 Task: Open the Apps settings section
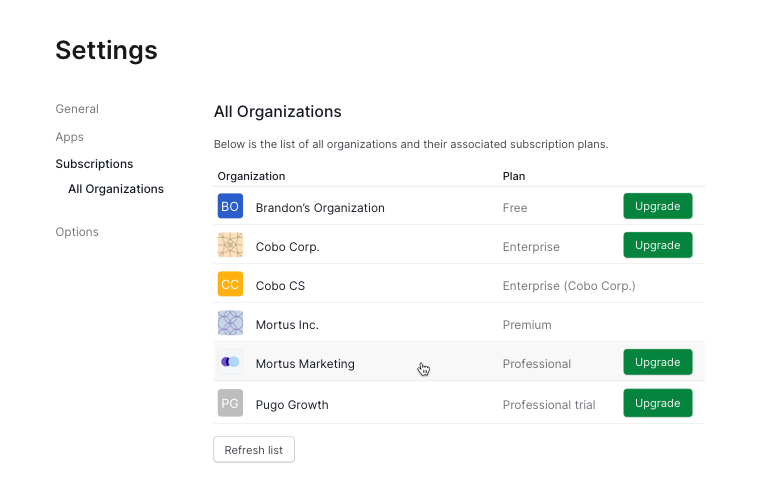click(x=69, y=137)
